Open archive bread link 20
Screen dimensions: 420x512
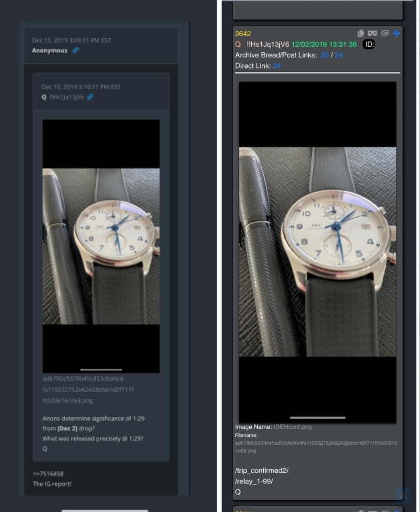325,55
